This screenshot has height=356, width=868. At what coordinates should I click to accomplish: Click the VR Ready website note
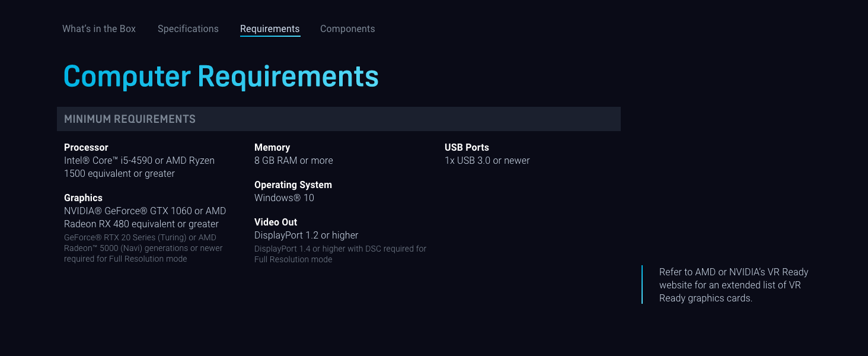[734, 285]
